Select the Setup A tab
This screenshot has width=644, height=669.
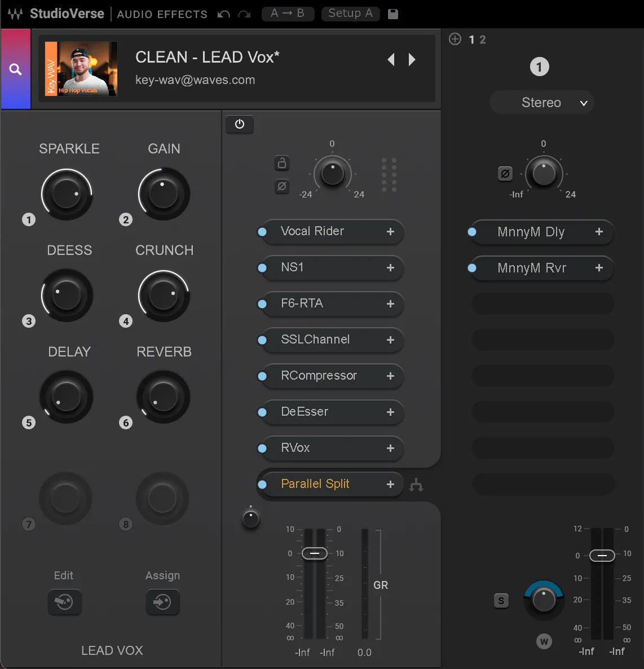click(350, 14)
